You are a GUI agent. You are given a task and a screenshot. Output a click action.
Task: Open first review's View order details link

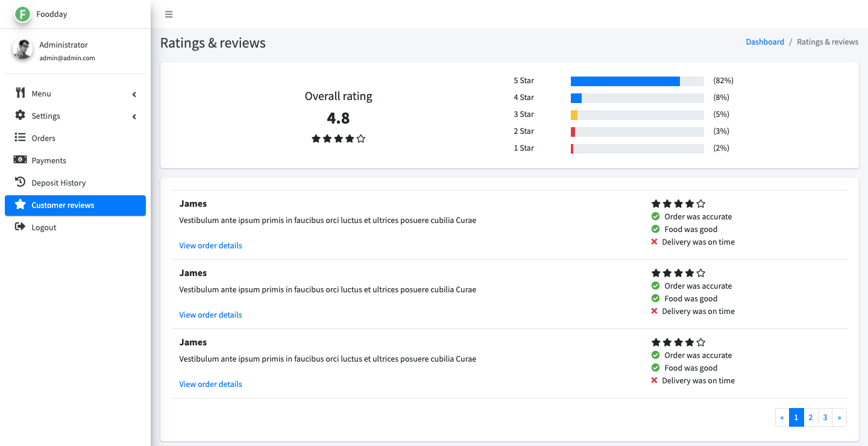pyautogui.click(x=210, y=245)
